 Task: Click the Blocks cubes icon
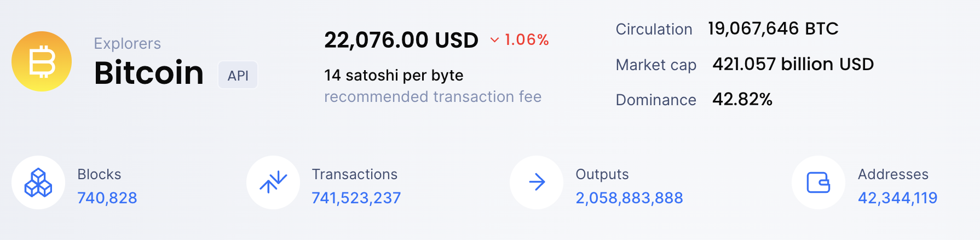[x=38, y=182]
